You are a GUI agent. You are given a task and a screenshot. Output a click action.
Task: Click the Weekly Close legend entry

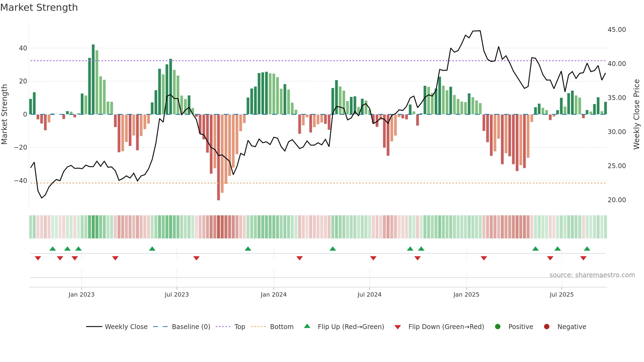point(117,327)
